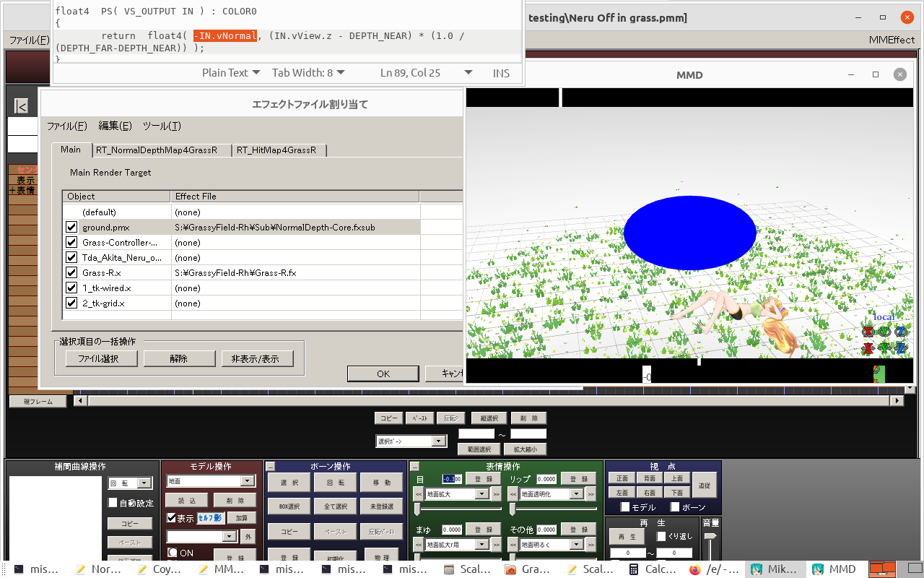924x578 pixels.
Task: Open the Tab Width dropdown
Action: click(x=308, y=72)
